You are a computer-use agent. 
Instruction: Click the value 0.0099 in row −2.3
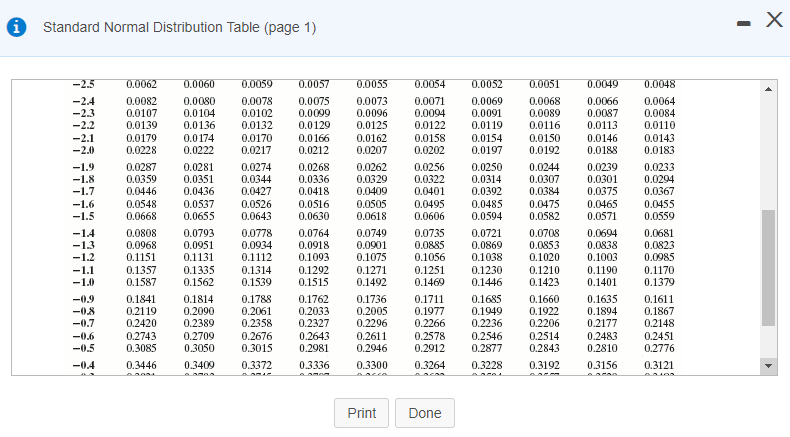click(314, 113)
